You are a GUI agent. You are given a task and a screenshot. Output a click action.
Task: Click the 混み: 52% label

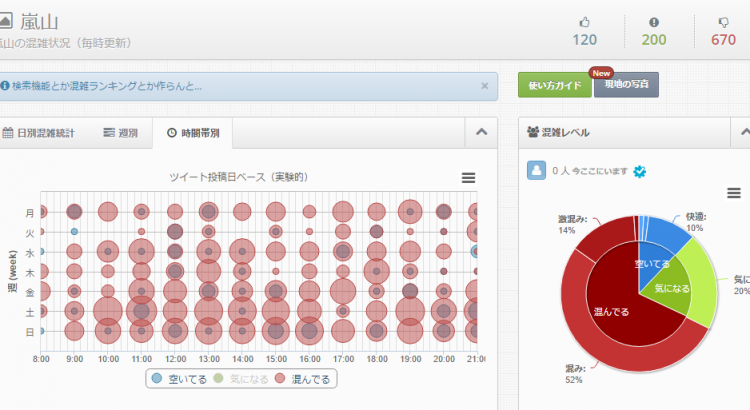(574, 374)
